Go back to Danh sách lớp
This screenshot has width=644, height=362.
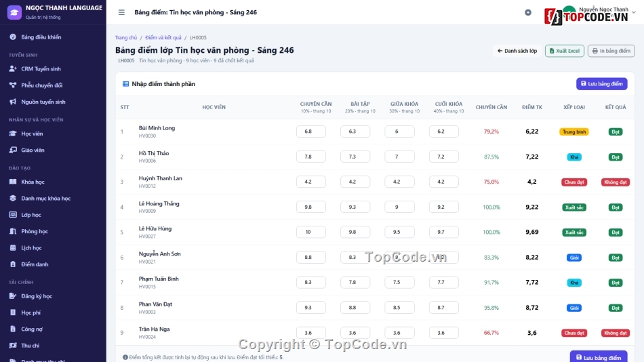pyautogui.click(x=517, y=51)
